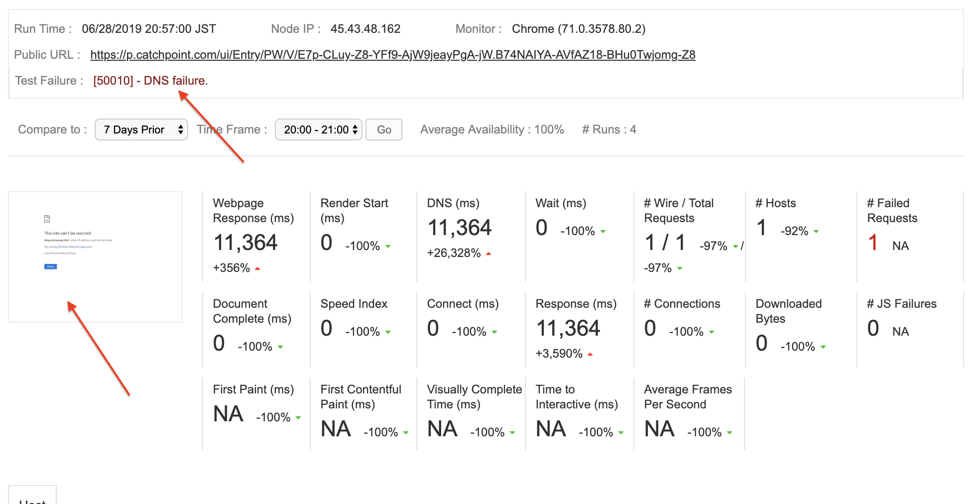Open the 7 Days Prior dropdown
The image size is (980, 504).
click(x=141, y=129)
